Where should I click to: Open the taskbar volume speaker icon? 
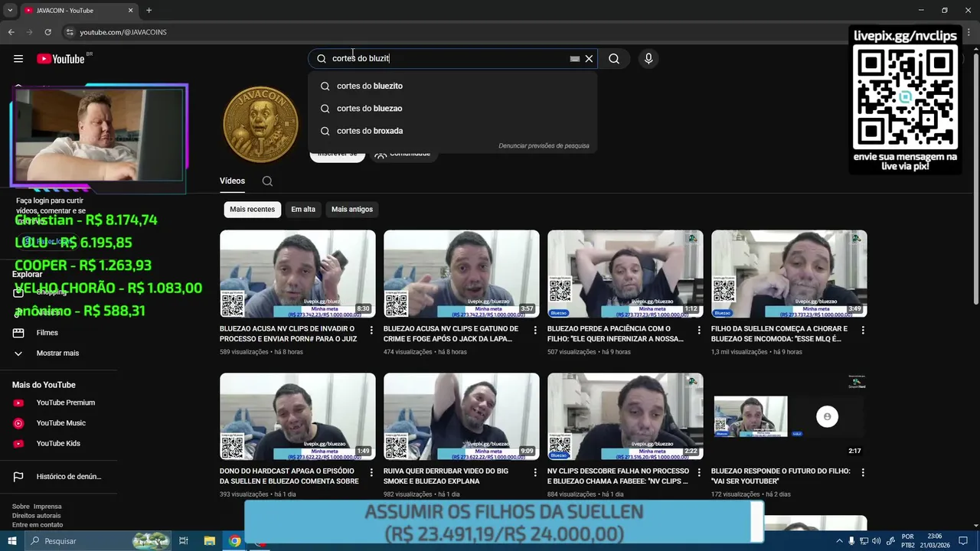point(877,541)
